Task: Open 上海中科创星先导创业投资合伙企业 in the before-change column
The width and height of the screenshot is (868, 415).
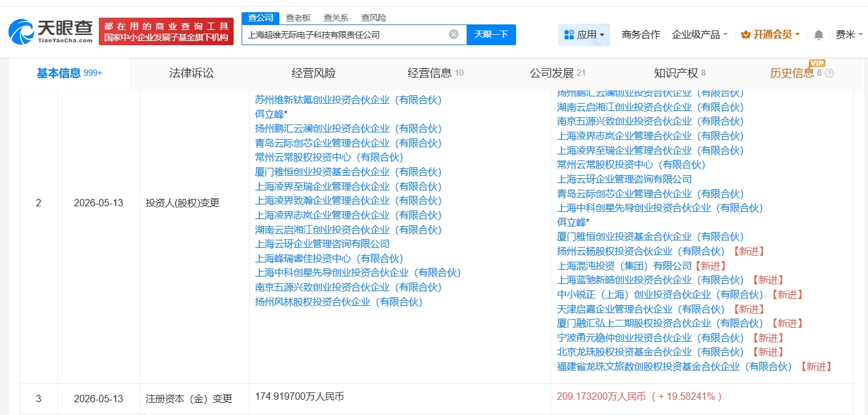Action: [358, 273]
